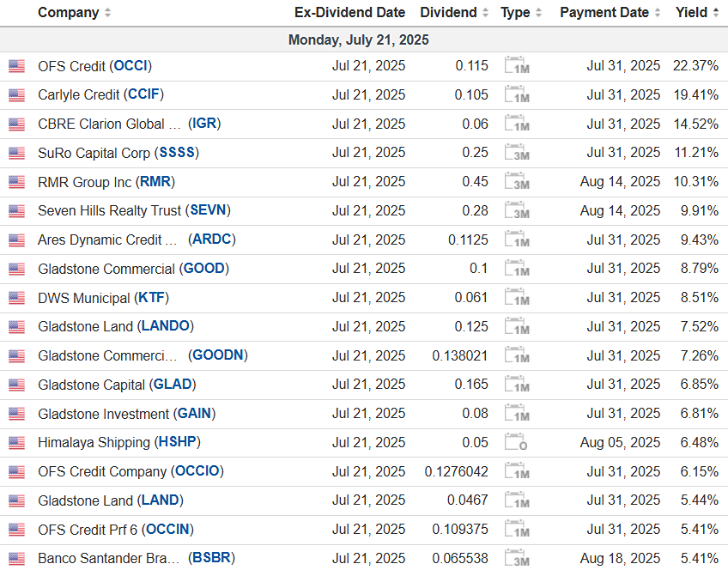728x570 pixels.
Task: Click the quarterly icon for Banco Santander row
Action: (x=517, y=559)
